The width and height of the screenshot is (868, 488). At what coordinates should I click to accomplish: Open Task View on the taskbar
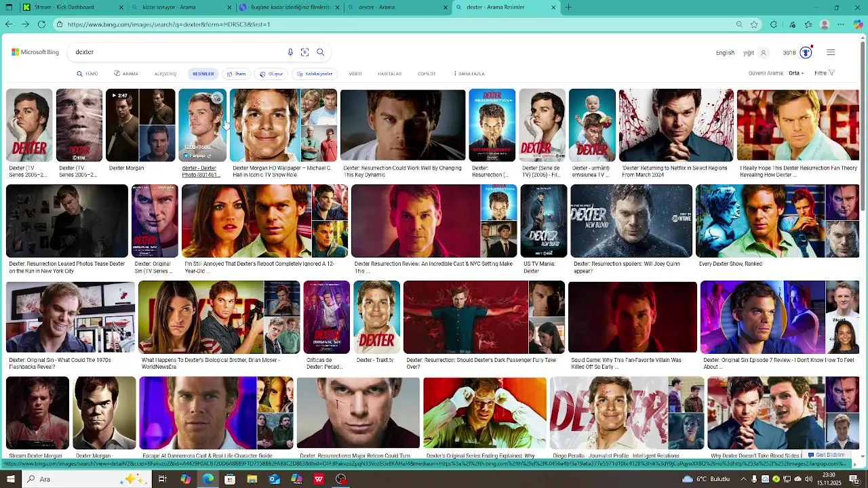pyautogui.click(x=163, y=479)
